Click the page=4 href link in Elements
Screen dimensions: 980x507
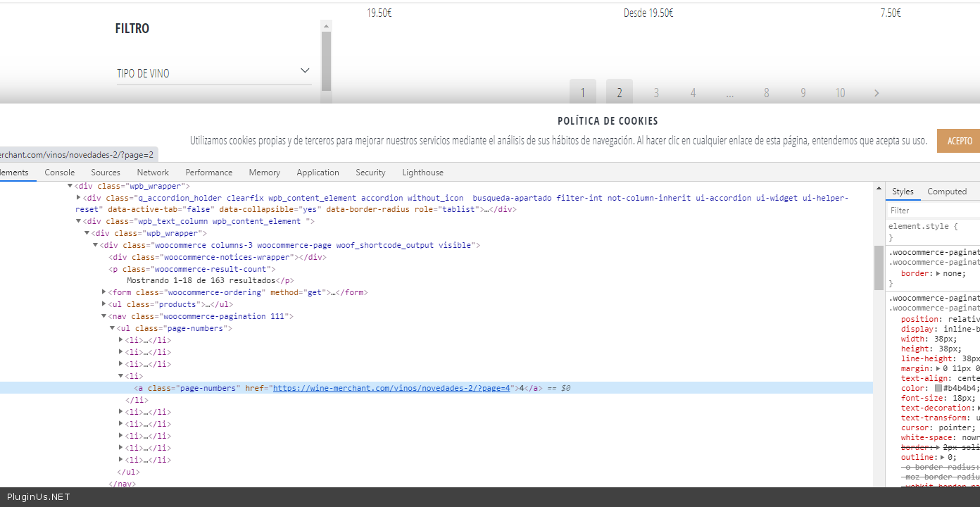(391, 388)
